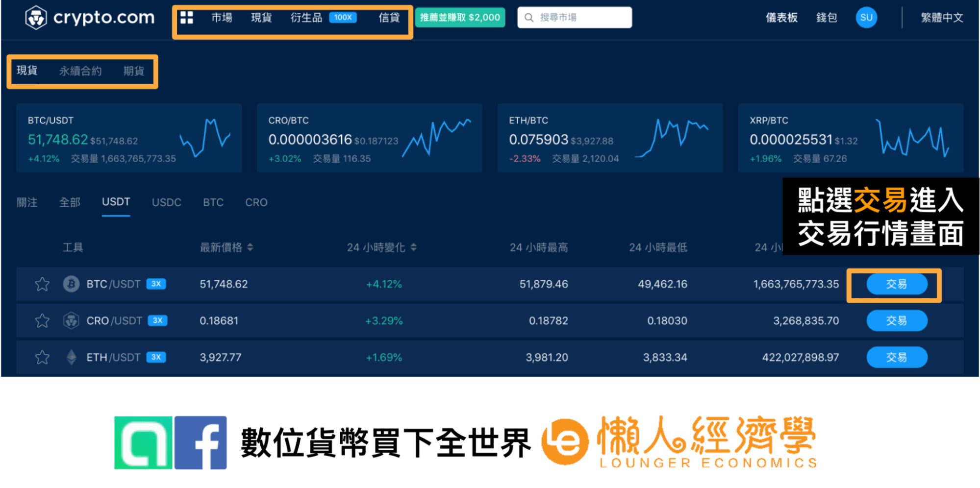Click the 3X badge on CRO/USDT
The width and height of the screenshot is (980, 488).
(x=158, y=321)
